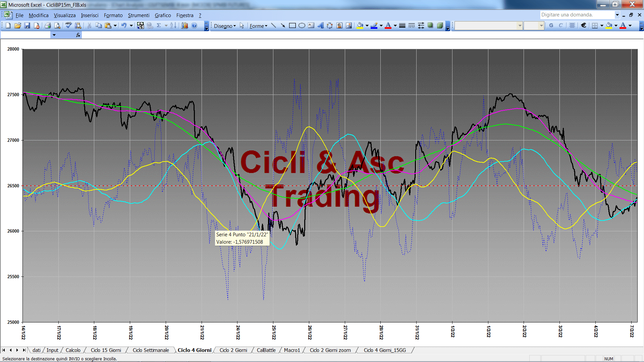Image resolution: width=644 pixels, height=362 pixels.
Task: Set the Dash Style for lines
Action: tap(412, 25)
